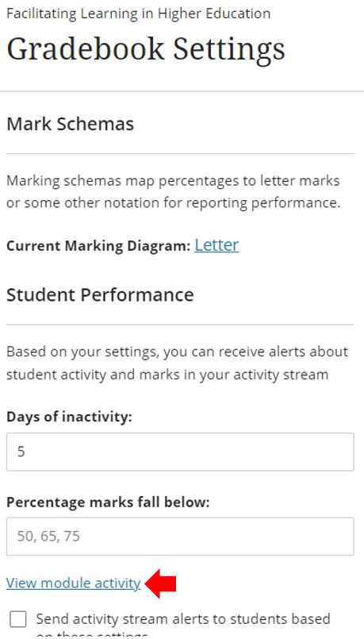This screenshot has height=639, width=364.
Task: Focus the Days of inactivity field
Action: pyautogui.click(x=180, y=452)
